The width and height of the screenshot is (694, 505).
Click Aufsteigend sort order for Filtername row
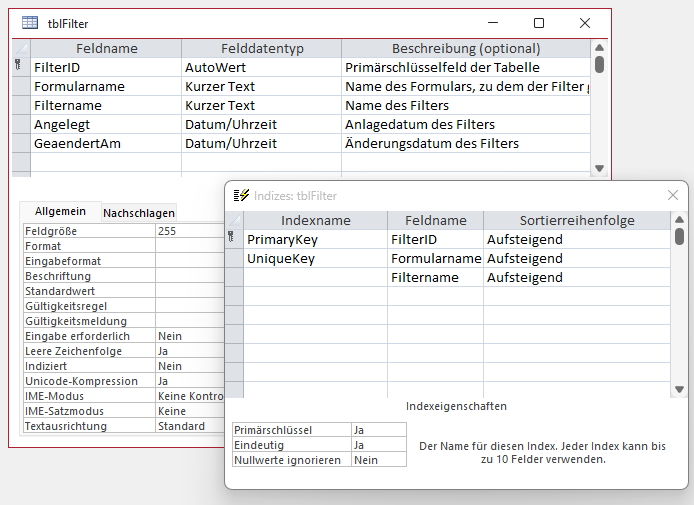577,278
